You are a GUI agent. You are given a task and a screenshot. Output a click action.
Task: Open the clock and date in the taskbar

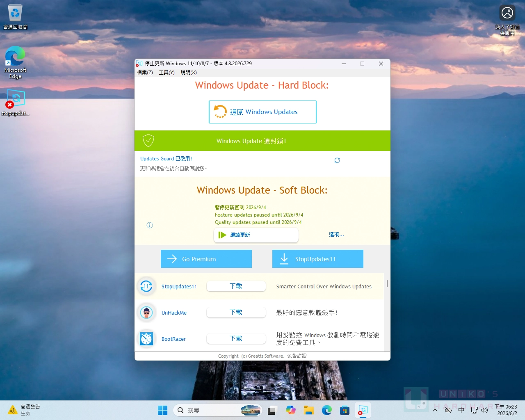506,410
